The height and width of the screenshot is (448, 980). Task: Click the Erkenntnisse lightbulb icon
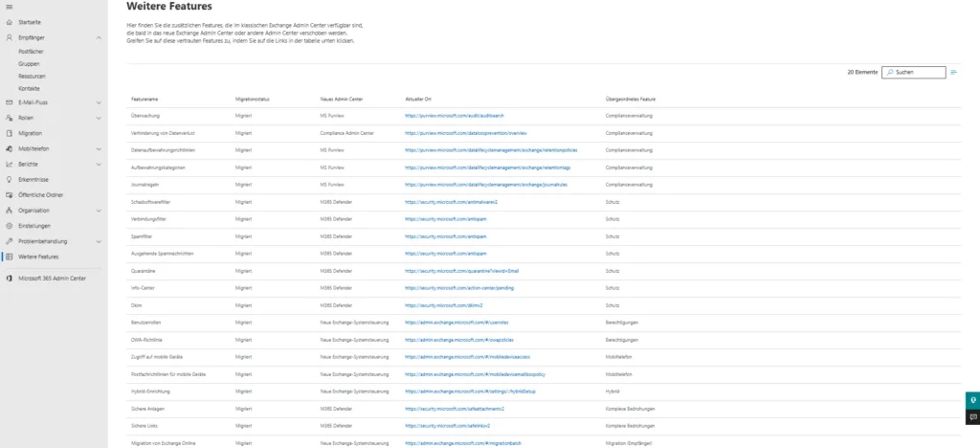(9, 179)
